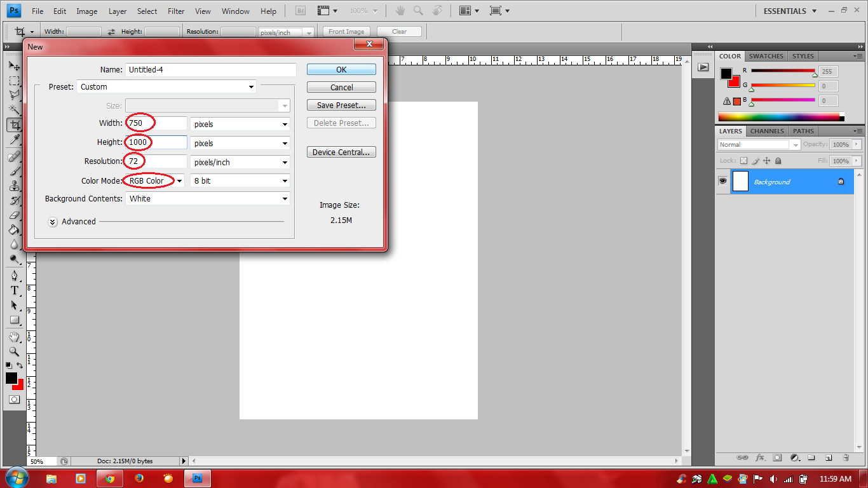The width and height of the screenshot is (868, 488).
Task: Select the Rectangular Marquee tool
Action: (x=14, y=81)
